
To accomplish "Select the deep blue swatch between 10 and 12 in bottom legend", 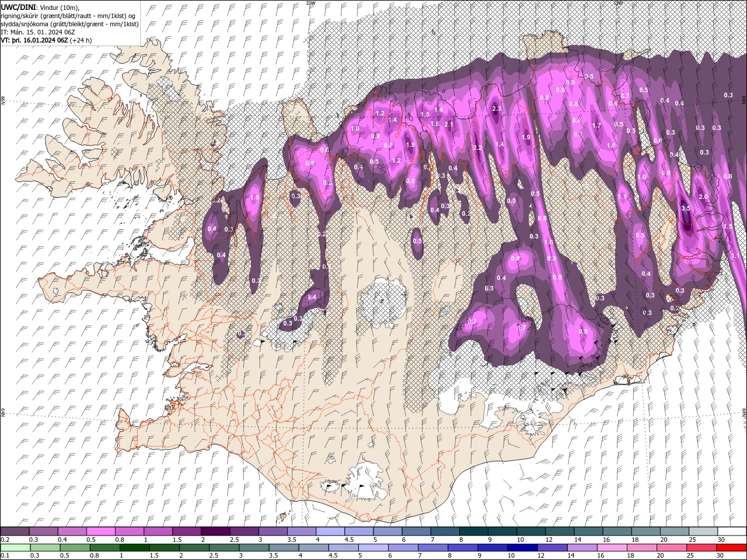I will pyautogui.click(x=531, y=547).
